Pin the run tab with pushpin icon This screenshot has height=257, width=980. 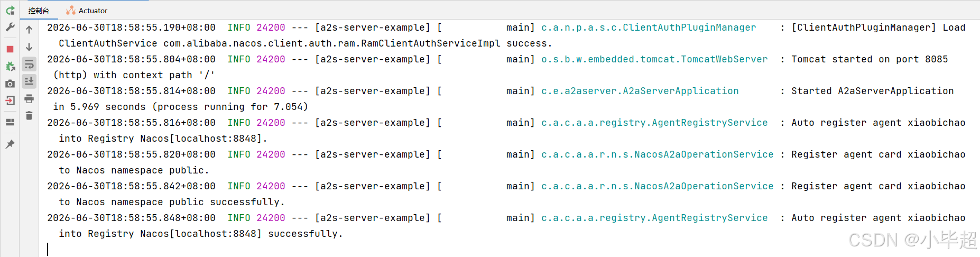(10, 144)
